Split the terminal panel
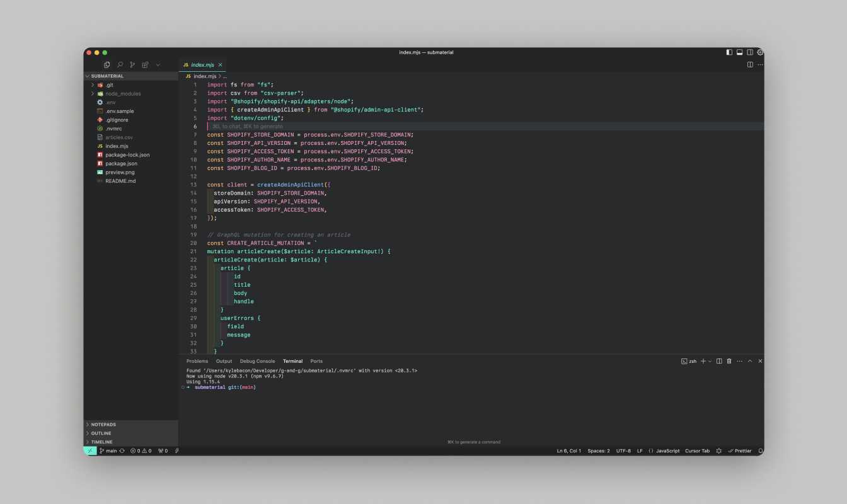Image resolution: width=847 pixels, height=504 pixels. [719, 361]
